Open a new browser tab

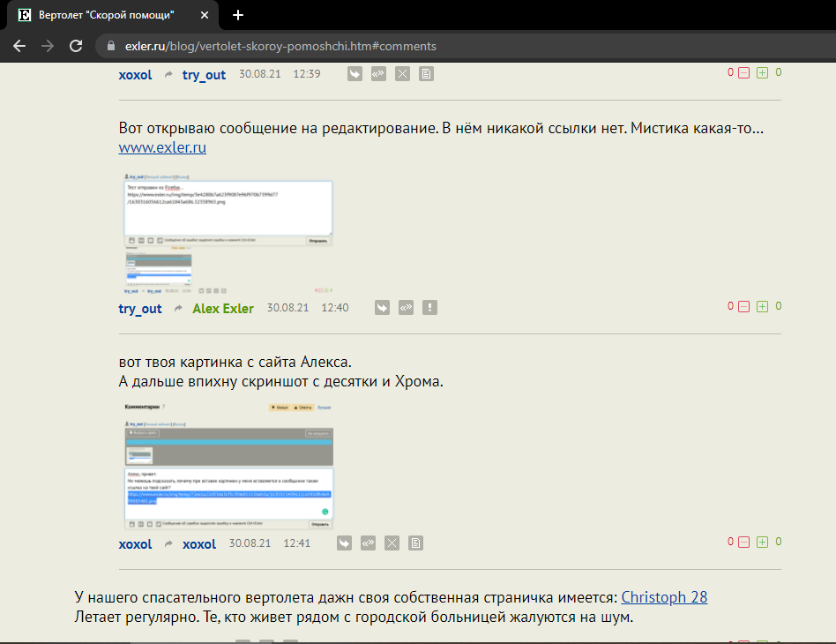pyautogui.click(x=238, y=15)
